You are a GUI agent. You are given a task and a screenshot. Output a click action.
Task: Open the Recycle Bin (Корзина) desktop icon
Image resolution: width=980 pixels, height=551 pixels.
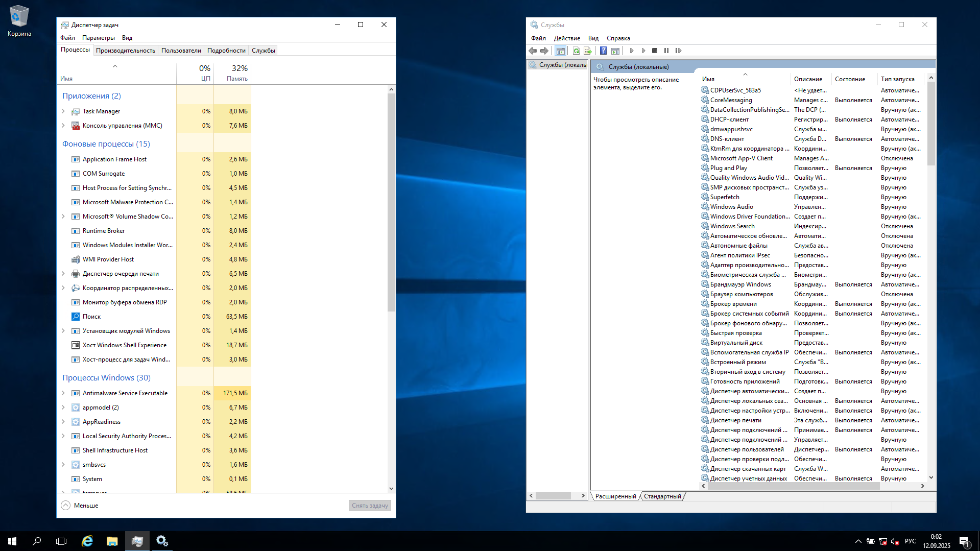coord(19,21)
